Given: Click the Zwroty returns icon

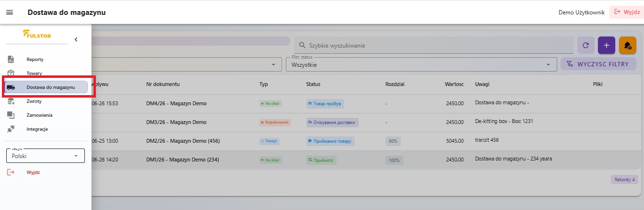Looking at the screenshot, I should coord(11,101).
